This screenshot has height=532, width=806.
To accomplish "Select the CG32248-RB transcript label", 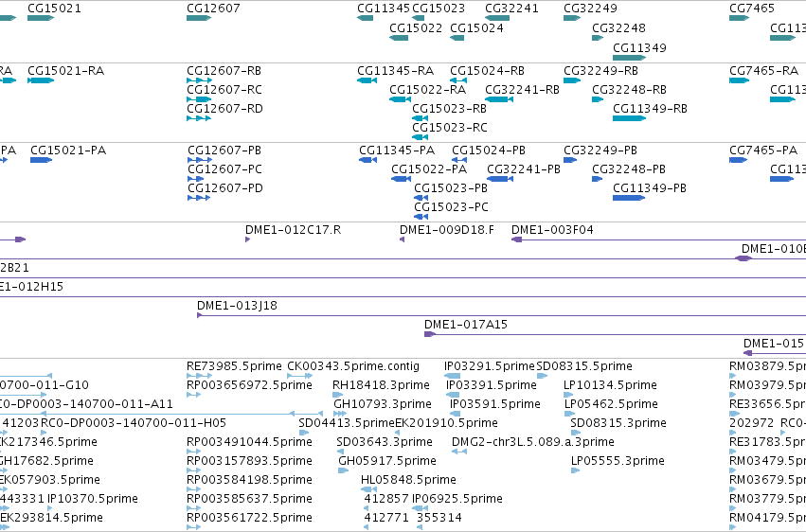I will [629, 90].
